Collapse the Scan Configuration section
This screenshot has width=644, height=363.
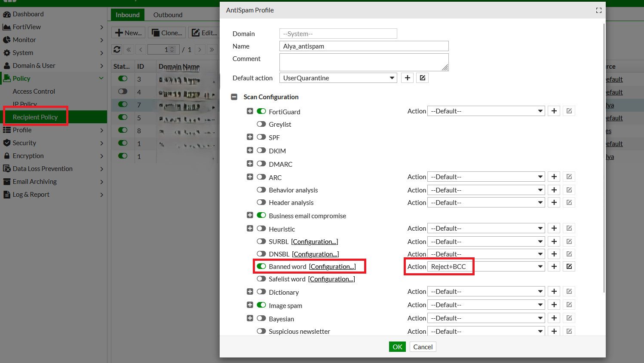click(x=234, y=97)
